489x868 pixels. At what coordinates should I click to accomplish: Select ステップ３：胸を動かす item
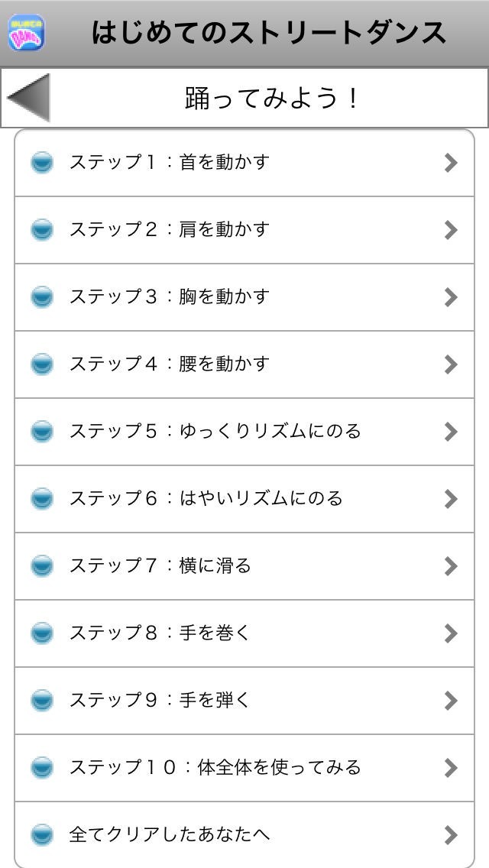[170, 297]
